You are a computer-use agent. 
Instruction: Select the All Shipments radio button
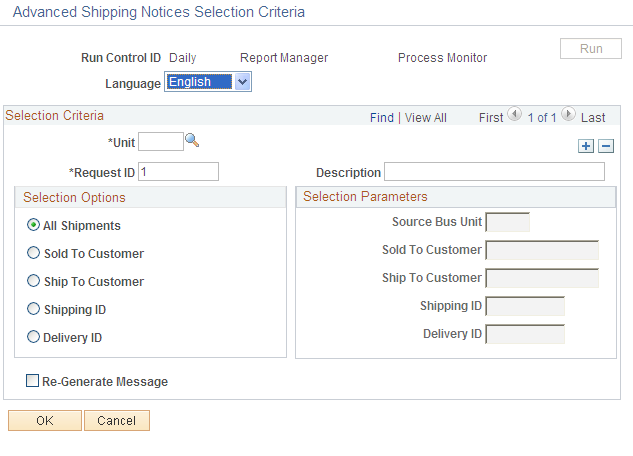pyautogui.click(x=34, y=226)
